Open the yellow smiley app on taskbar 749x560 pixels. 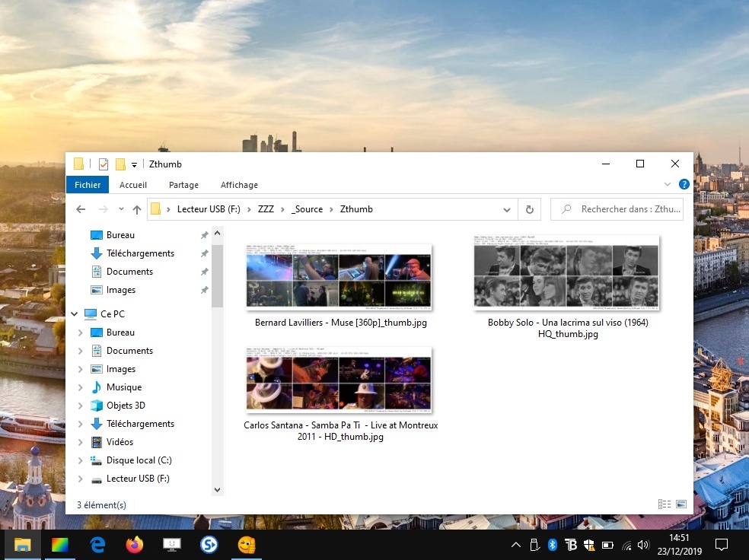tap(247, 544)
